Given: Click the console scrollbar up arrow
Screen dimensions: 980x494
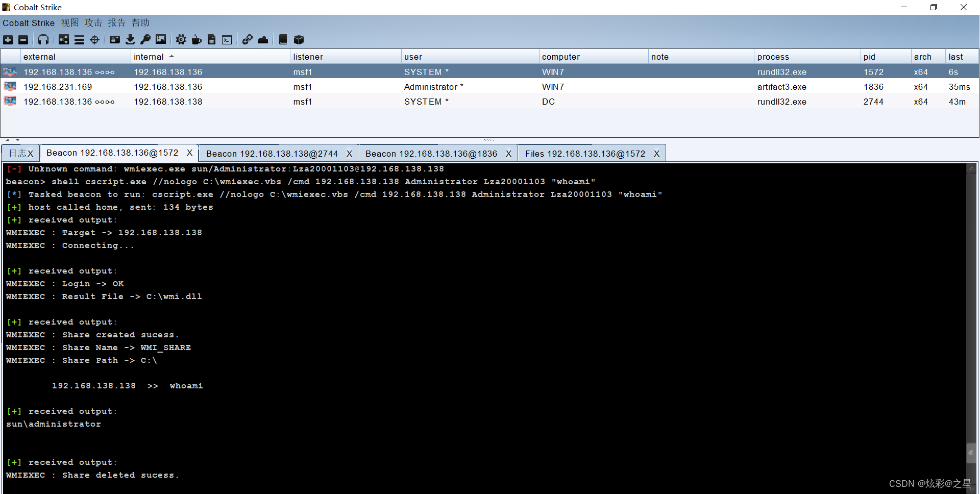Looking at the screenshot, I should point(972,168).
